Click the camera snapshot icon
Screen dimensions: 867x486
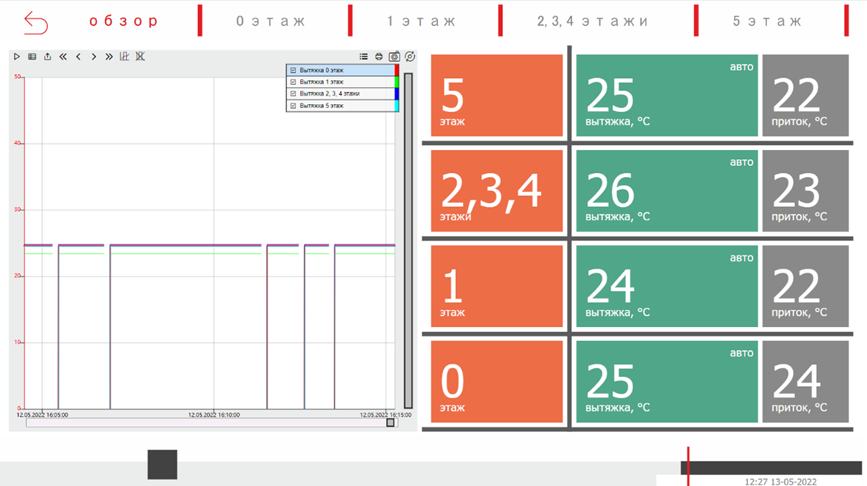pyautogui.click(x=394, y=57)
